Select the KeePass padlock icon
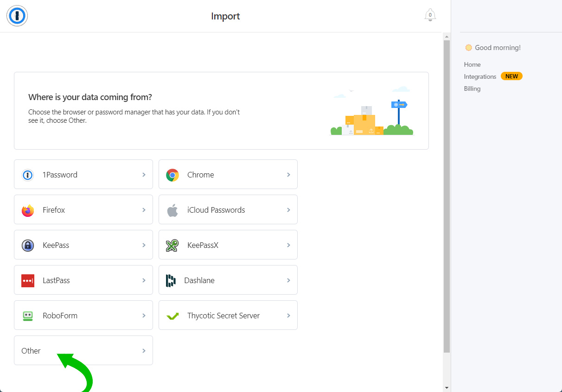 coord(28,245)
